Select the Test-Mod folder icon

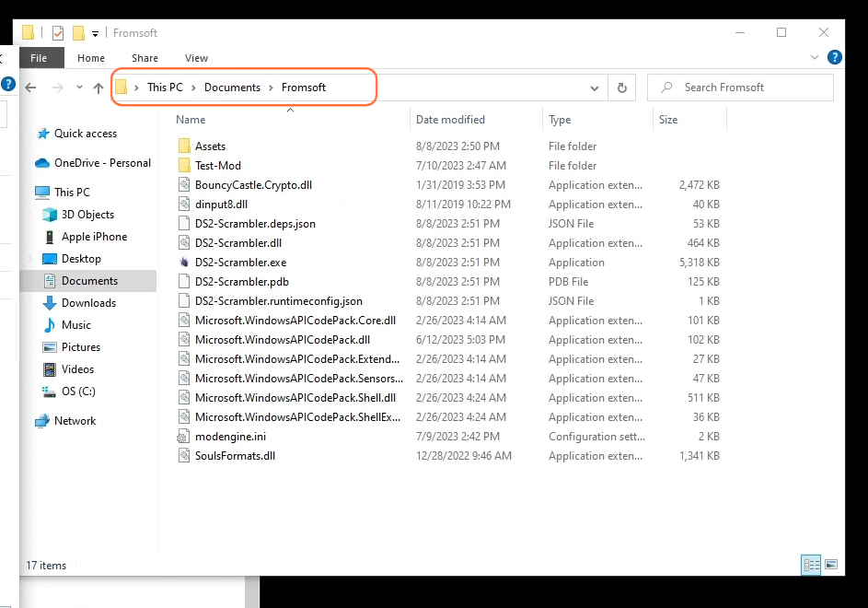[x=184, y=166]
